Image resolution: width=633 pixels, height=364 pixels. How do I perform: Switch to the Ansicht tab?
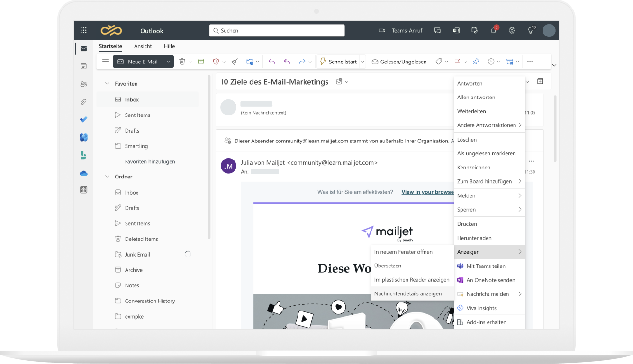click(x=143, y=46)
